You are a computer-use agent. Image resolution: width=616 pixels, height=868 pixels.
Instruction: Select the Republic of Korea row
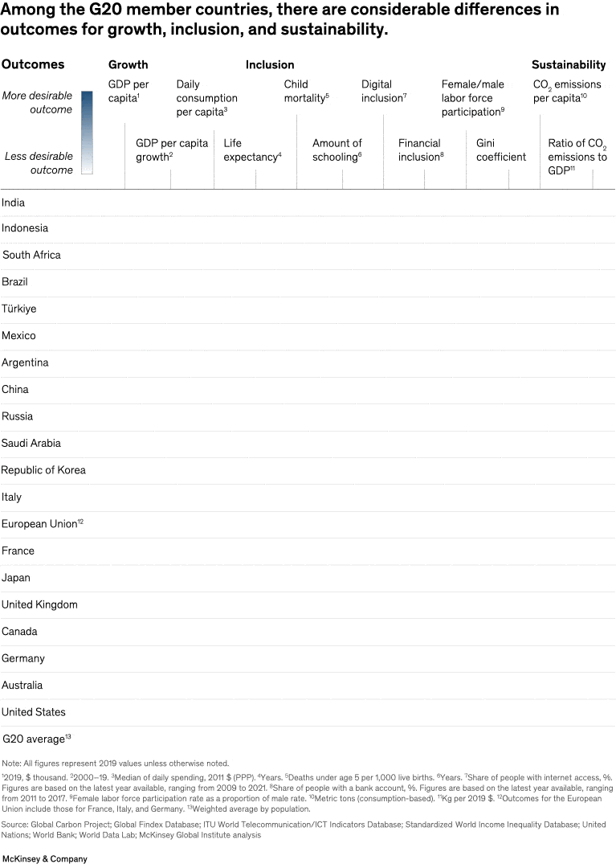[43, 470]
